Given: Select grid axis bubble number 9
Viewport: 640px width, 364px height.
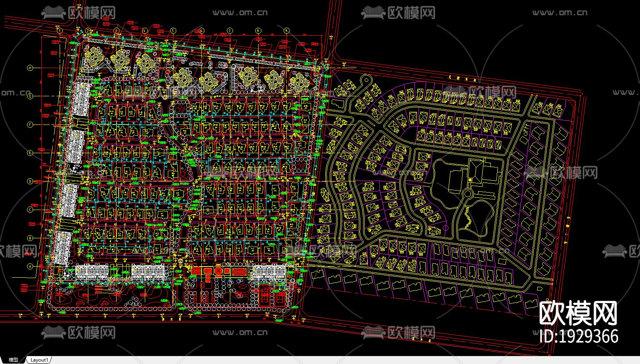Looking at the screenshot, I should pyautogui.click(x=287, y=29).
